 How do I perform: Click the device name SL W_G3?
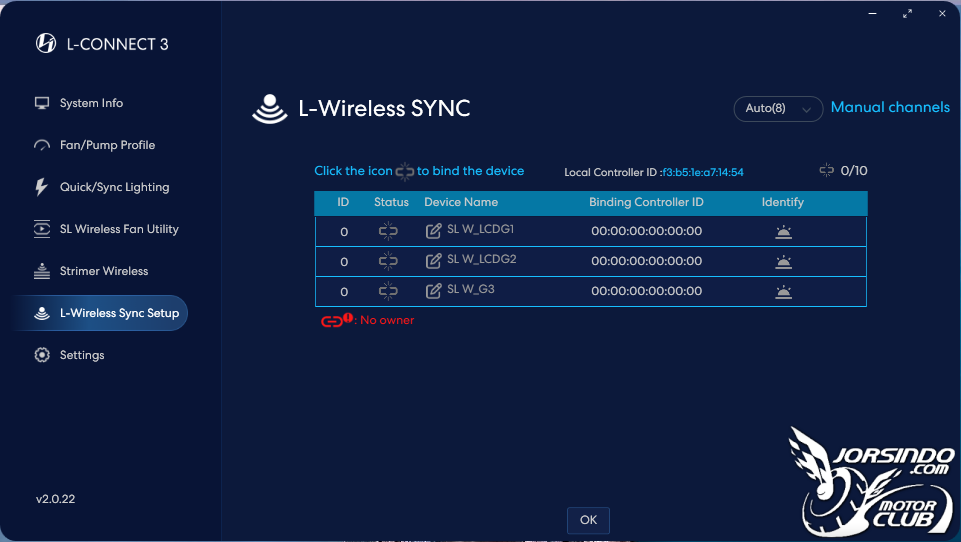click(x=471, y=289)
